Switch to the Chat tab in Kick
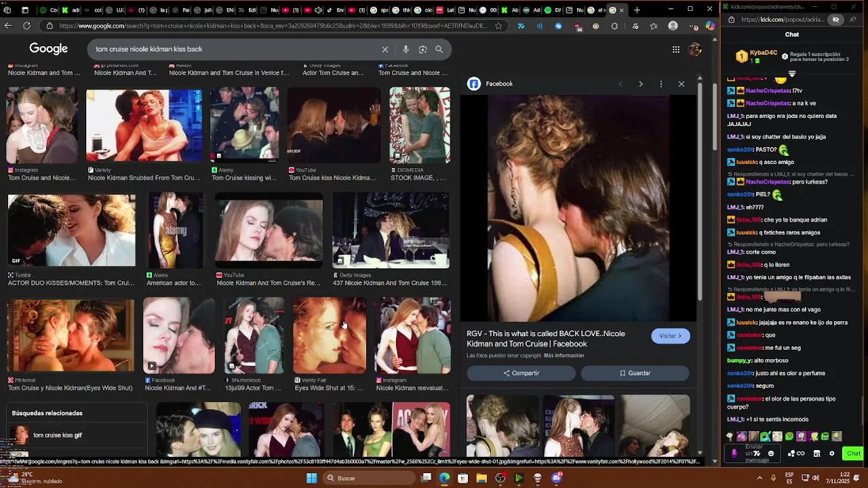This screenshot has width=868, height=488. (x=792, y=35)
